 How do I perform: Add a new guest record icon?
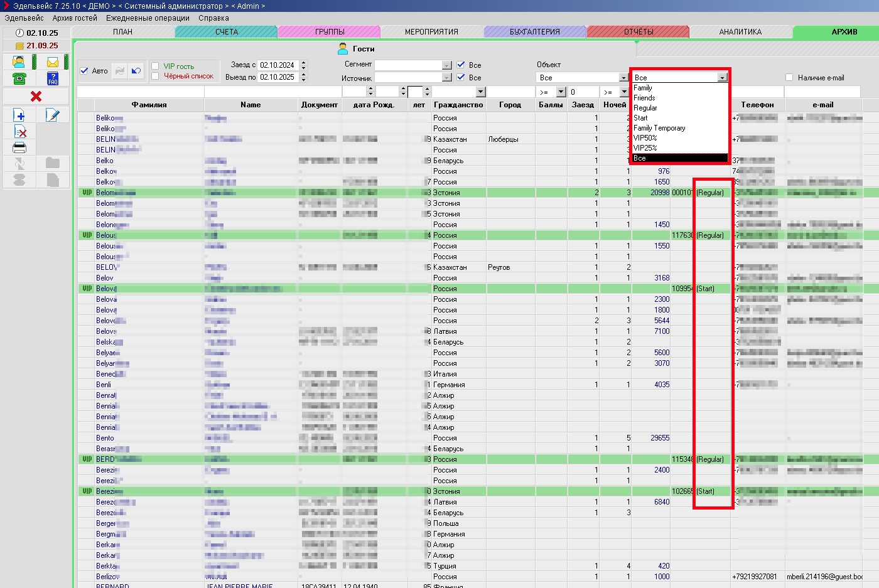19,115
